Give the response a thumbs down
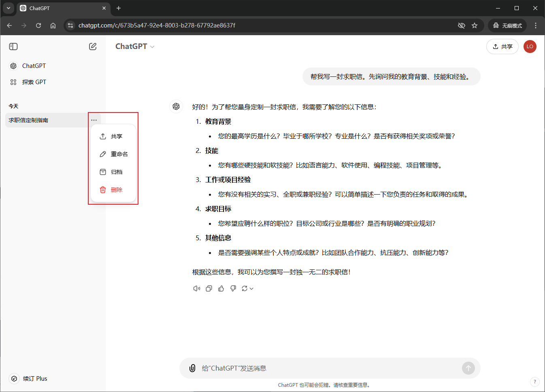545x392 pixels. point(233,288)
